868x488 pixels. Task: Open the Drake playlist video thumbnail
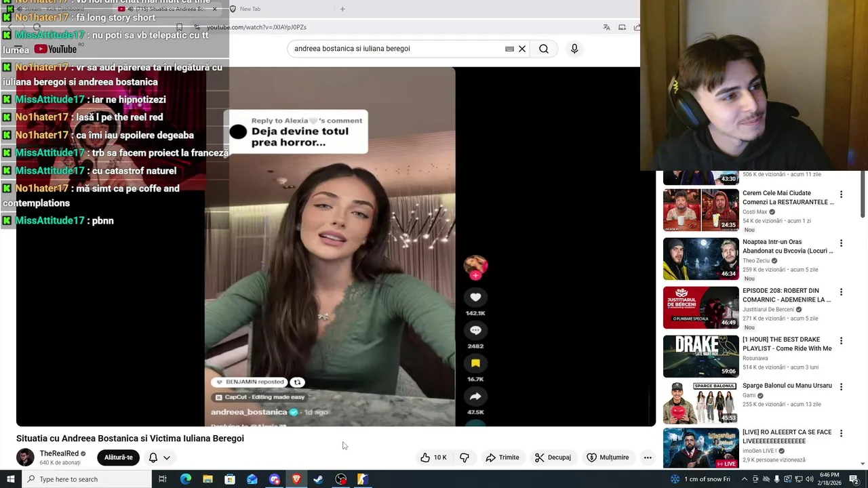[701, 357]
